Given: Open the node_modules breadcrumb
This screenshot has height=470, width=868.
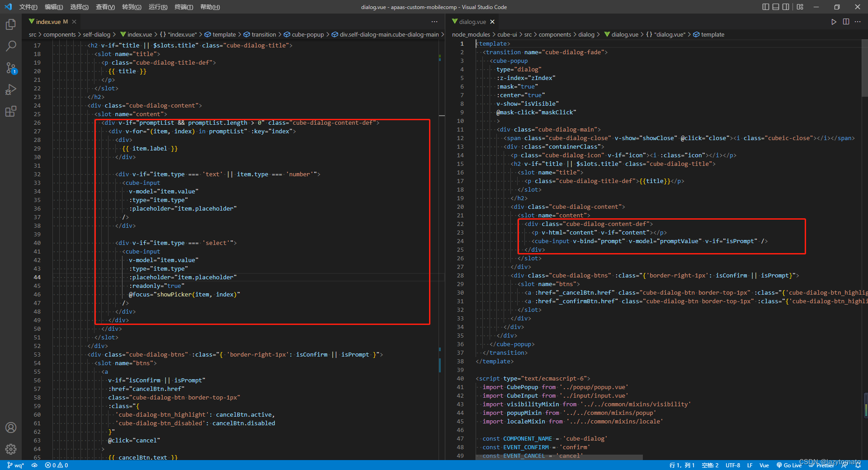Looking at the screenshot, I should [471, 34].
